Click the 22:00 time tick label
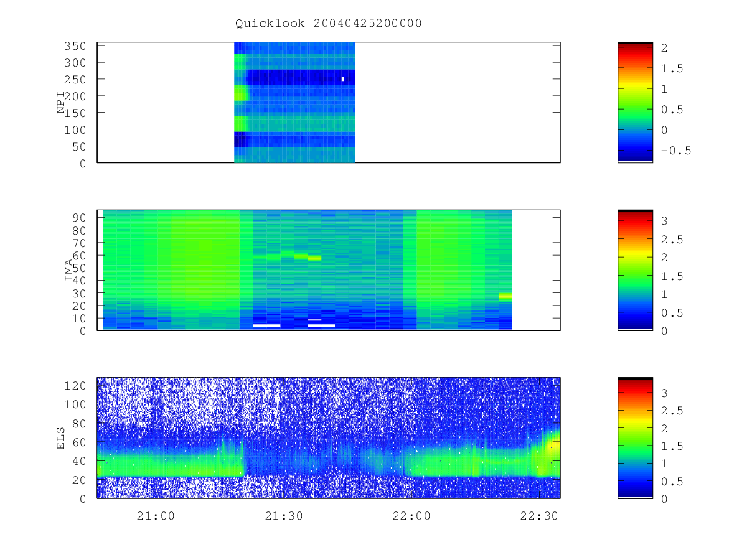 pyautogui.click(x=413, y=515)
